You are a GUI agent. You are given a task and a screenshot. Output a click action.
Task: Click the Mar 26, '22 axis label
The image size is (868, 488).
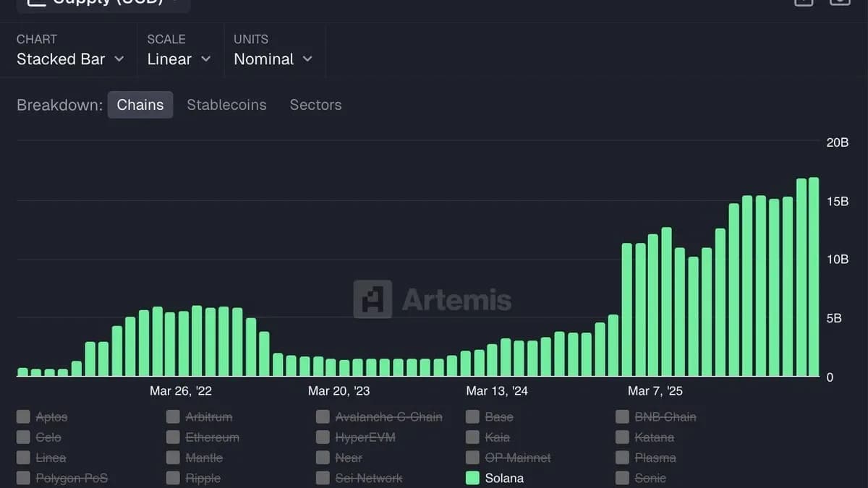coord(181,391)
